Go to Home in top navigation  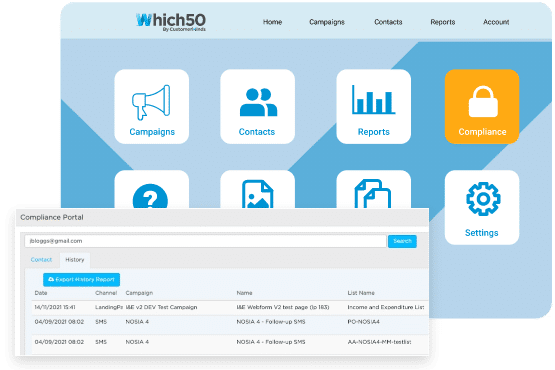coord(272,22)
